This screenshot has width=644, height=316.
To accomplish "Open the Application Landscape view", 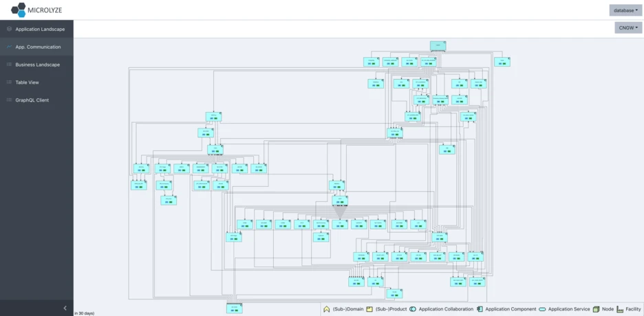I will 40,29.
